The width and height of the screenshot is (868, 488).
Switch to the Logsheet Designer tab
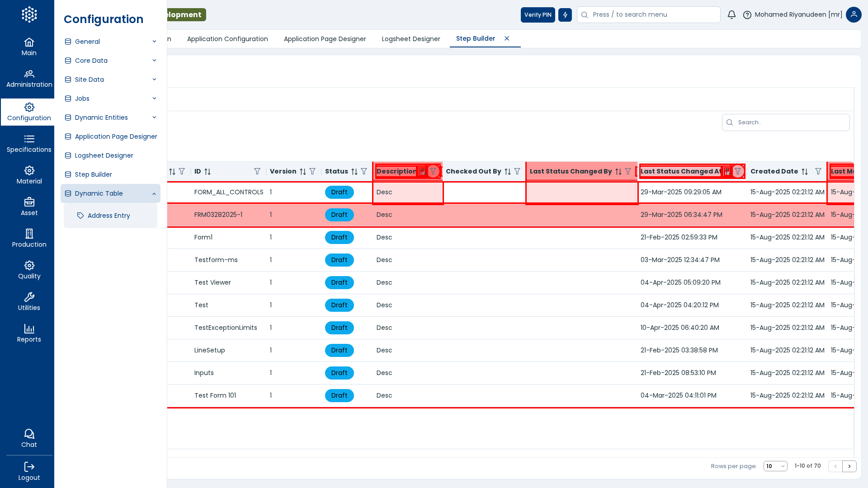coord(410,39)
